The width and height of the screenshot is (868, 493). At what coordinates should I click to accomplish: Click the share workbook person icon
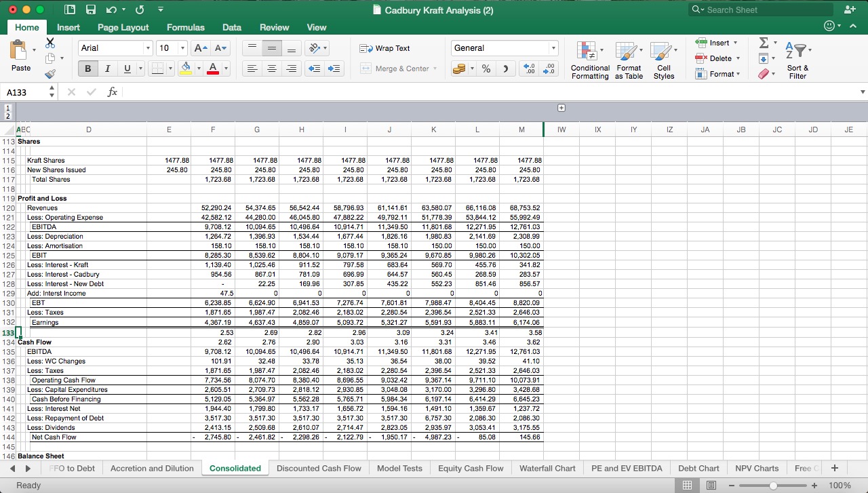pyautogui.click(x=850, y=9)
